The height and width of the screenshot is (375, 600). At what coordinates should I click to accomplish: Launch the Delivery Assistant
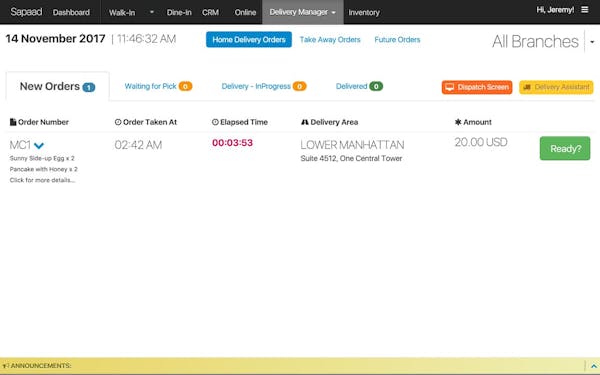[556, 87]
